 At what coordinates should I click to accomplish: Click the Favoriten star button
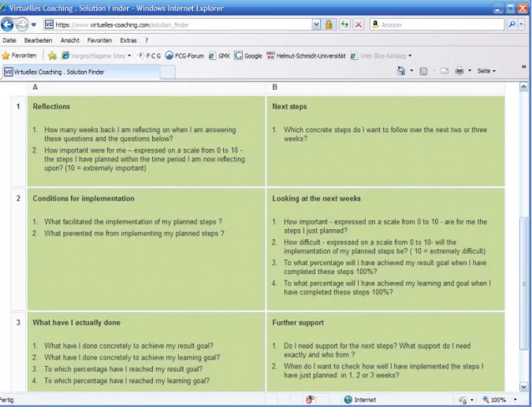19,56
